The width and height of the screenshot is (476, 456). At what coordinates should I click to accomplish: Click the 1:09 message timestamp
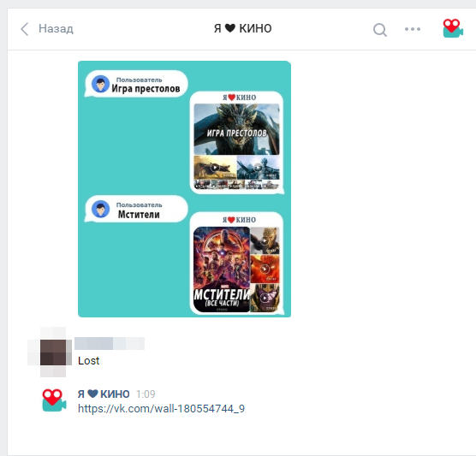[x=146, y=394]
